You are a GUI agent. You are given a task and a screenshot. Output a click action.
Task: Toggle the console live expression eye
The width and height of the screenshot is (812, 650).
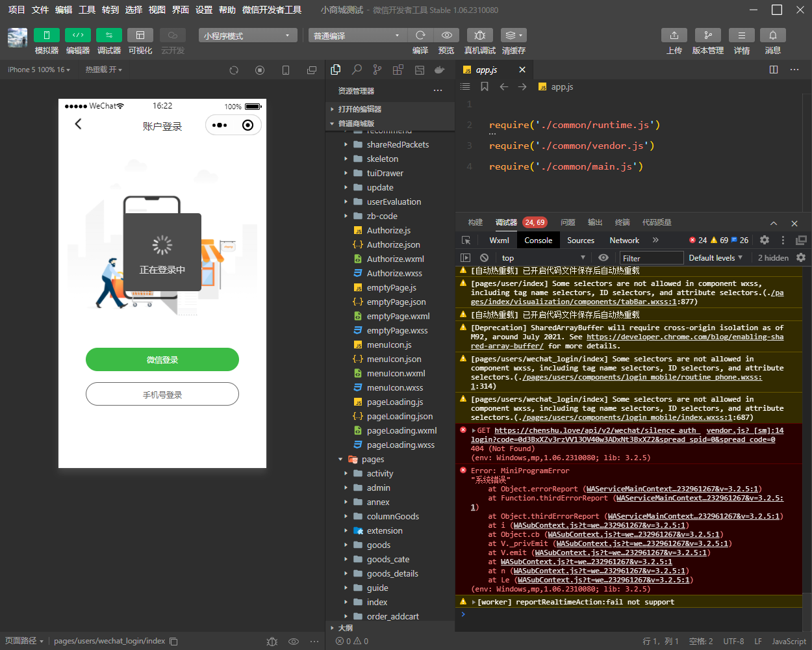click(x=603, y=257)
